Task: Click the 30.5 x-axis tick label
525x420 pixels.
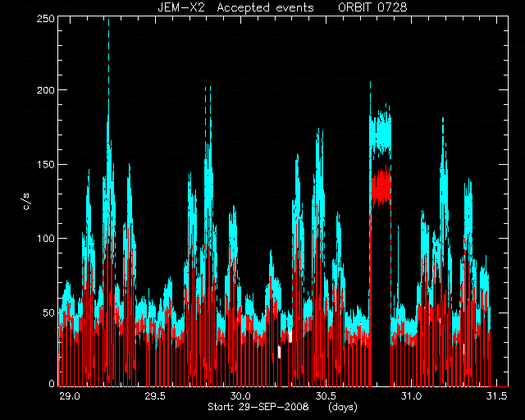Action: tap(326, 396)
